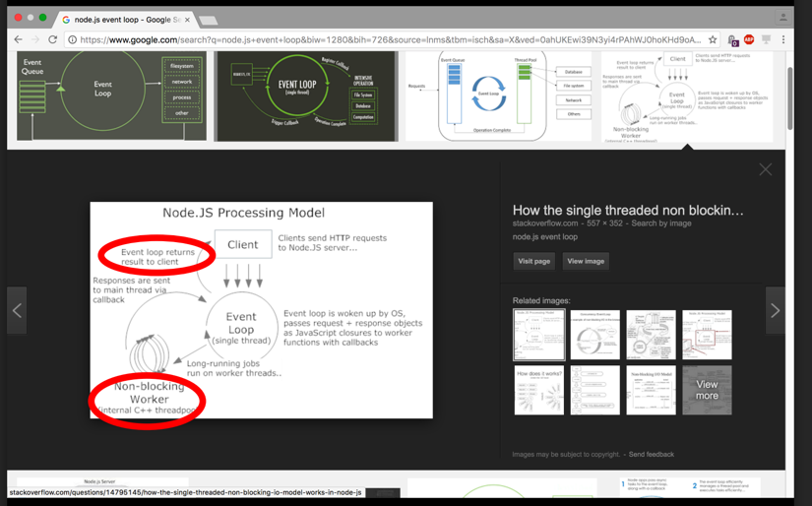The height and width of the screenshot is (506, 812).
Task: Click the View more related images tile
Action: [x=707, y=390]
